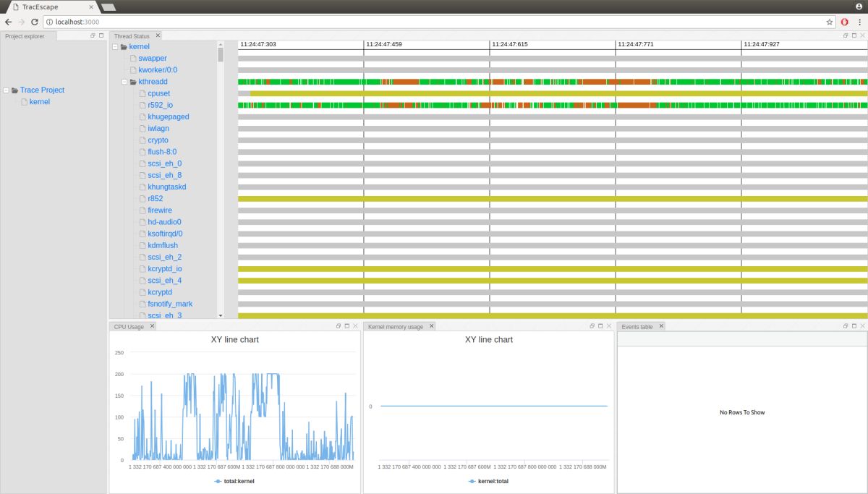The image size is (868, 494).
Task: Click the file icon beside cpuset
Action: click(x=142, y=93)
